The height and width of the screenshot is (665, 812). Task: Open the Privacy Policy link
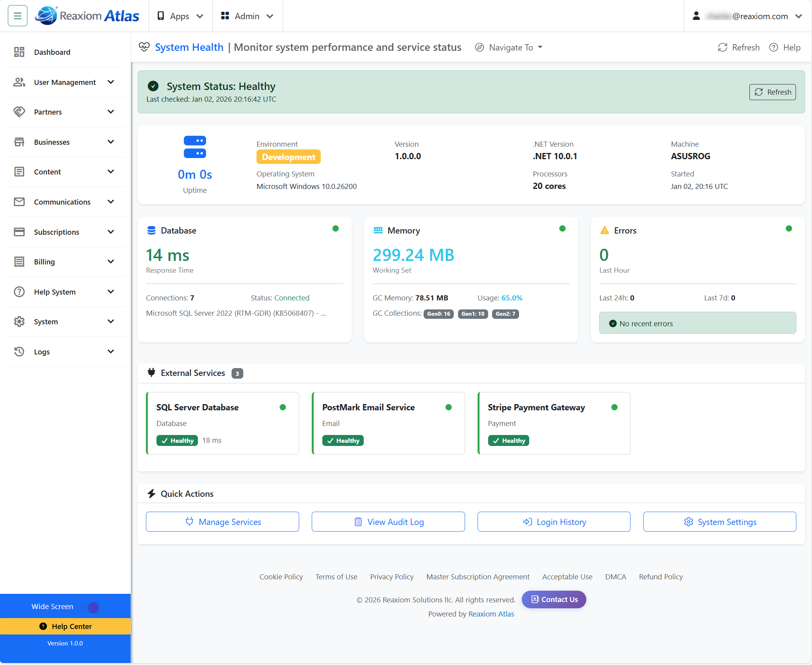[392, 577]
